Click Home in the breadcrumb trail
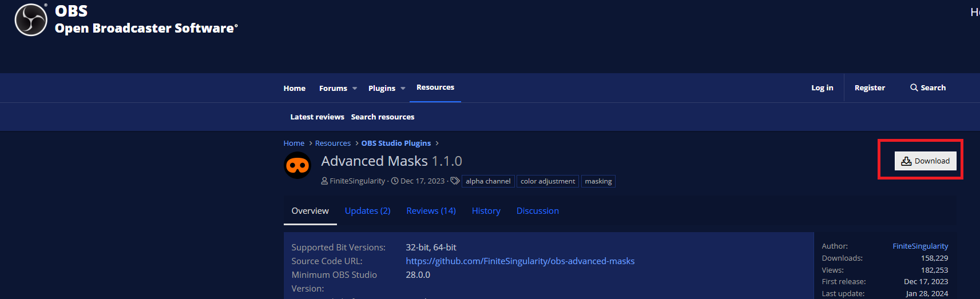The width and height of the screenshot is (980, 299). (x=294, y=143)
